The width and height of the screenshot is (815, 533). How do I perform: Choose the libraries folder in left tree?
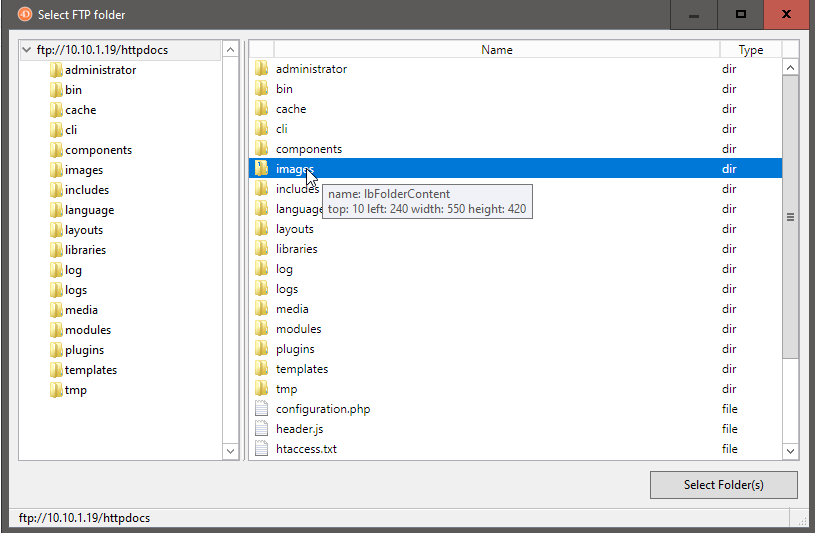[85, 250]
